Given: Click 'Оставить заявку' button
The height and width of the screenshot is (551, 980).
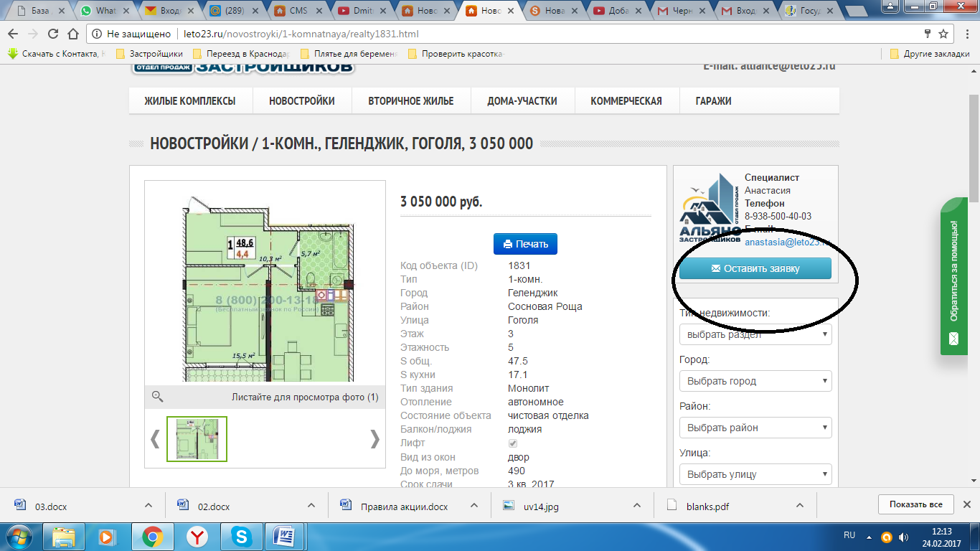Looking at the screenshot, I should (755, 269).
